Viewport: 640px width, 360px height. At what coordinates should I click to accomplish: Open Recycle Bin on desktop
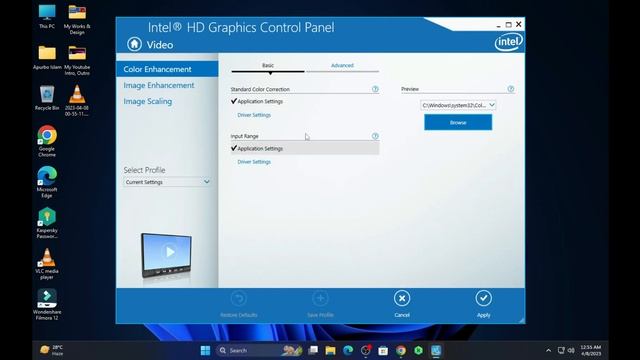[x=47, y=98]
